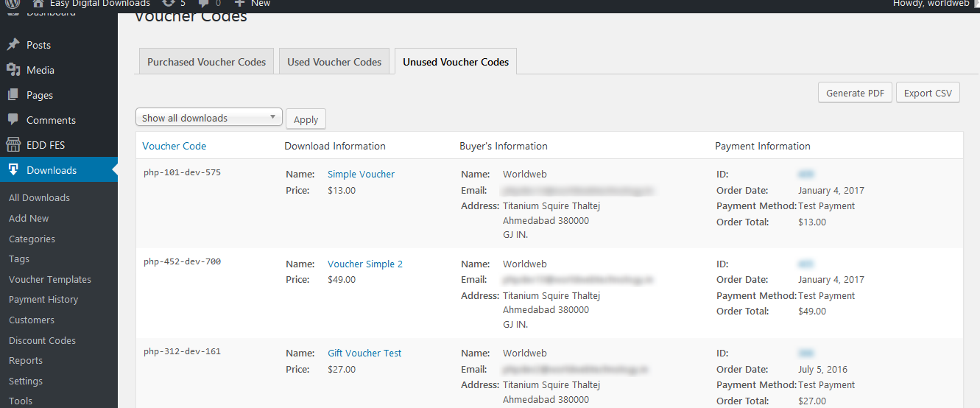
Task: Click the Comments speech bubble icon
Action: point(13,120)
